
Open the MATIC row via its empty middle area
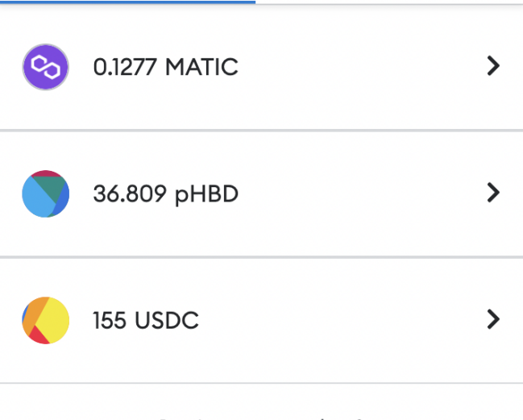click(360, 67)
